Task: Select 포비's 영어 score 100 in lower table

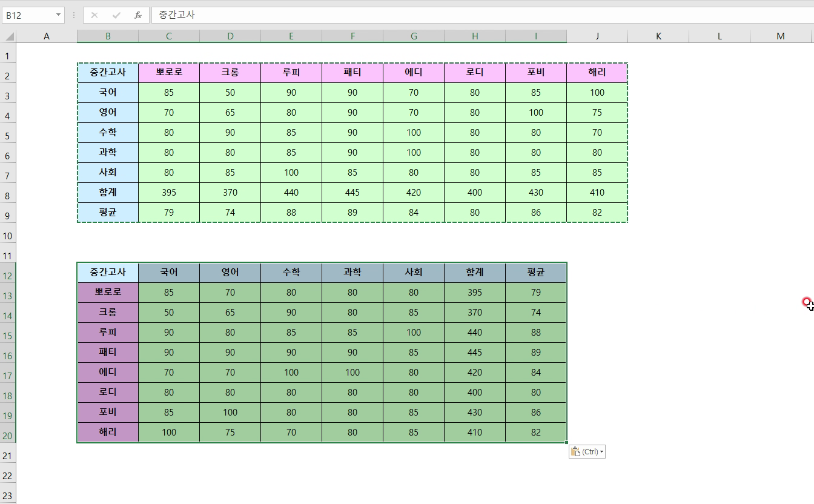Action: tap(230, 413)
